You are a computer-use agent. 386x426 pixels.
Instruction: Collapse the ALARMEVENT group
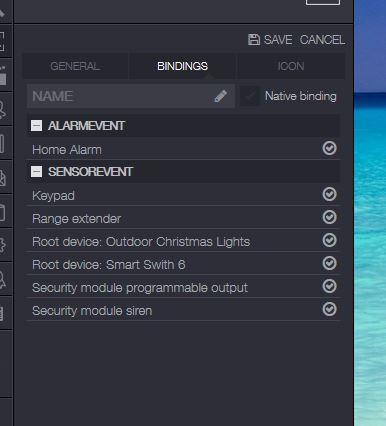pyautogui.click(x=36, y=126)
